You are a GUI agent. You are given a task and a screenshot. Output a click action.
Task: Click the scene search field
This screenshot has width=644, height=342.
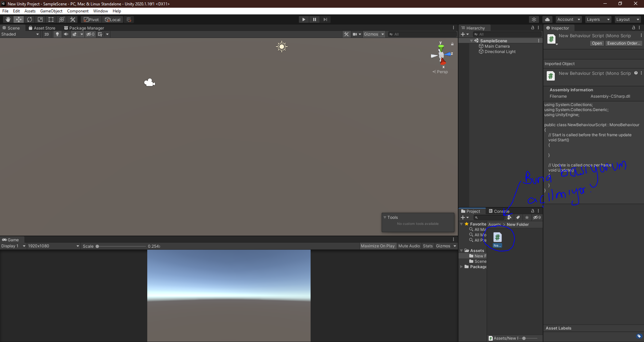(x=423, y=34)
